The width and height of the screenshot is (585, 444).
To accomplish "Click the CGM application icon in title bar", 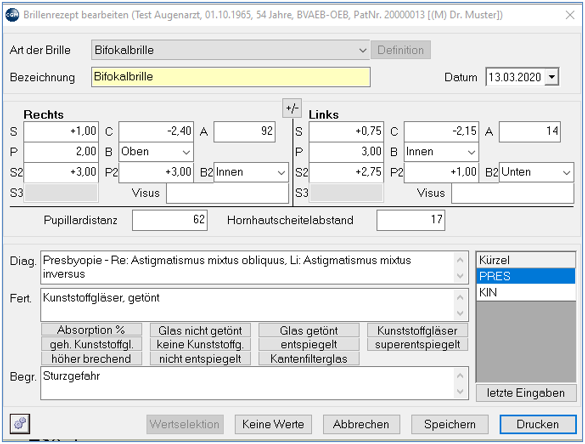I will [12, 15].
